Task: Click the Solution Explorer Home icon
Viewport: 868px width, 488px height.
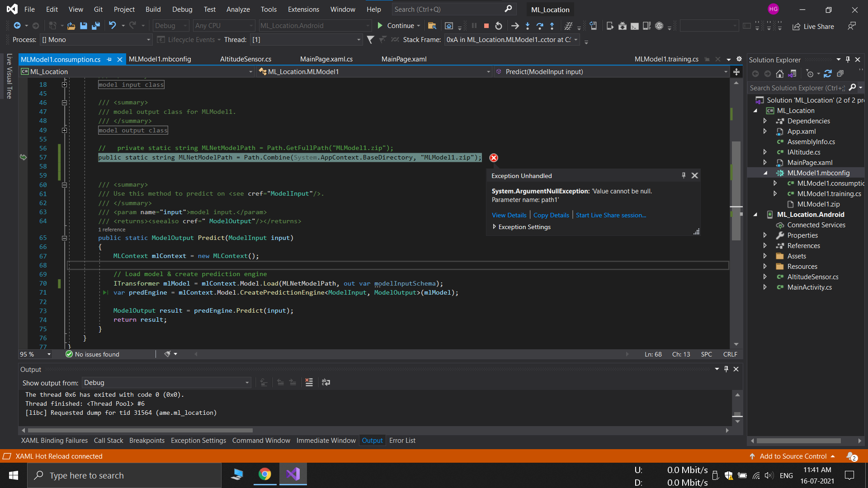Action: (x=780, y=74)
